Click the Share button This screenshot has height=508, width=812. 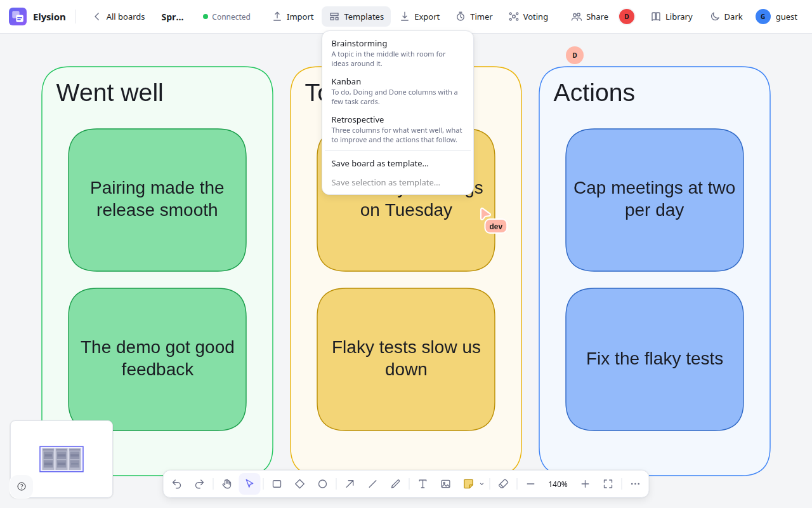[x=590, y=17]
